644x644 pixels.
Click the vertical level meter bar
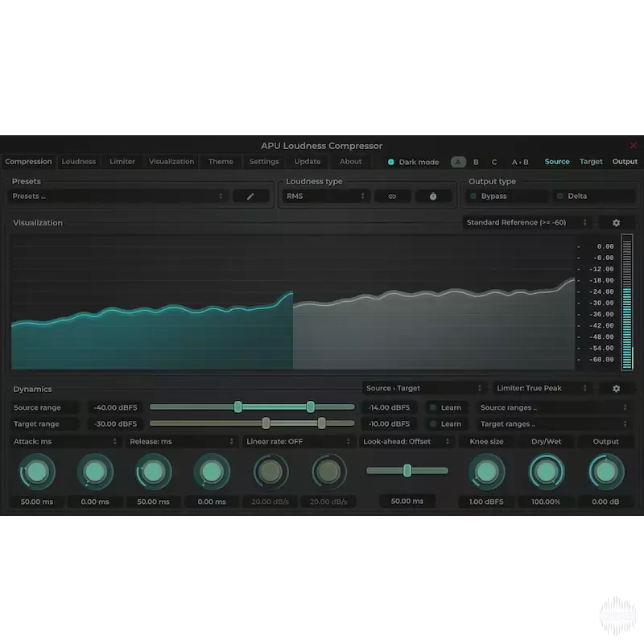click(627, 303)
